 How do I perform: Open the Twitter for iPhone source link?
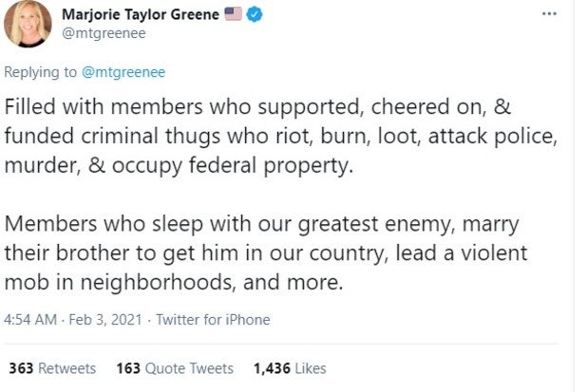[213, 320]
